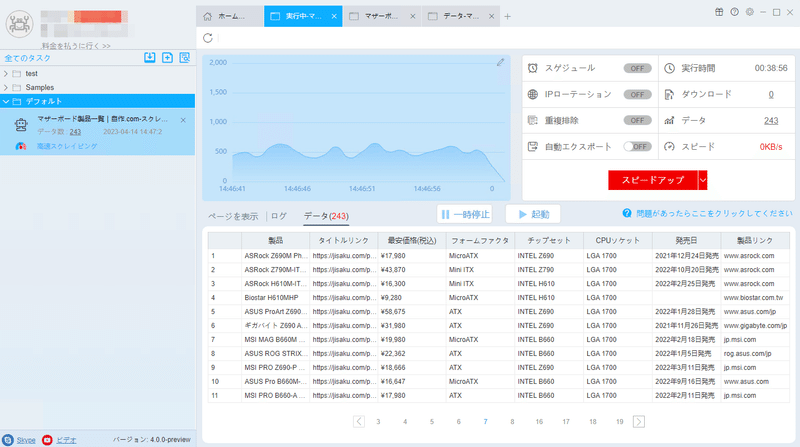
Task: Click the auto export icon
Action: (533, 147)
